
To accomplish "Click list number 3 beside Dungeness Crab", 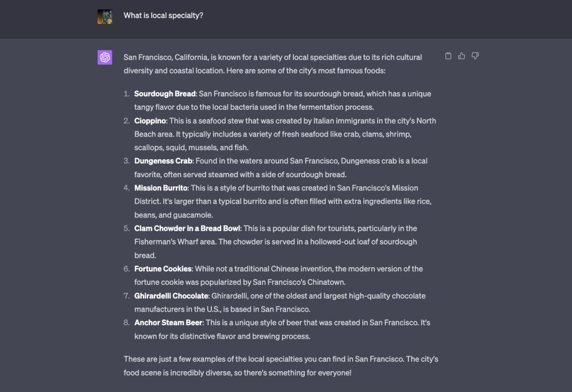I will tap(127, 161).
